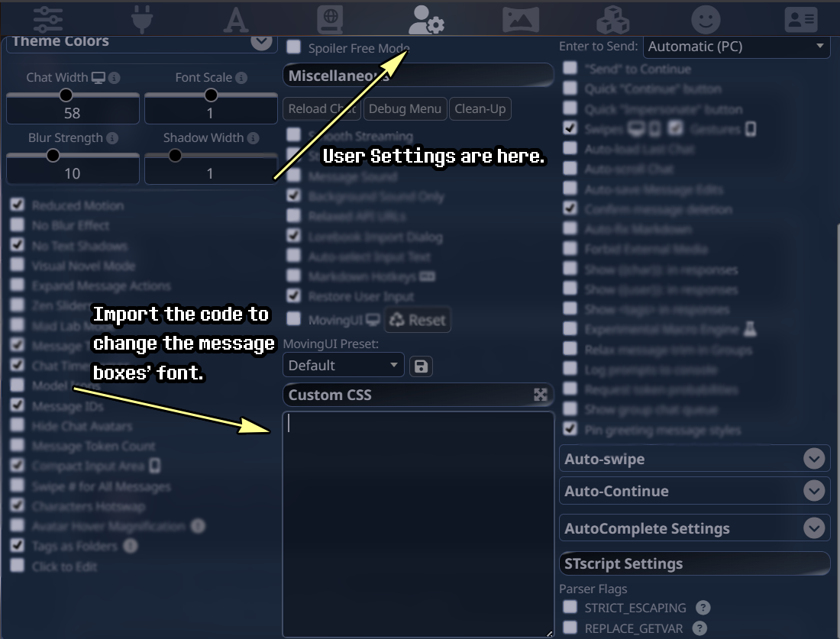Open AI Response Formatting 'A' icon

pyautogui.click(x=236, y=20)
